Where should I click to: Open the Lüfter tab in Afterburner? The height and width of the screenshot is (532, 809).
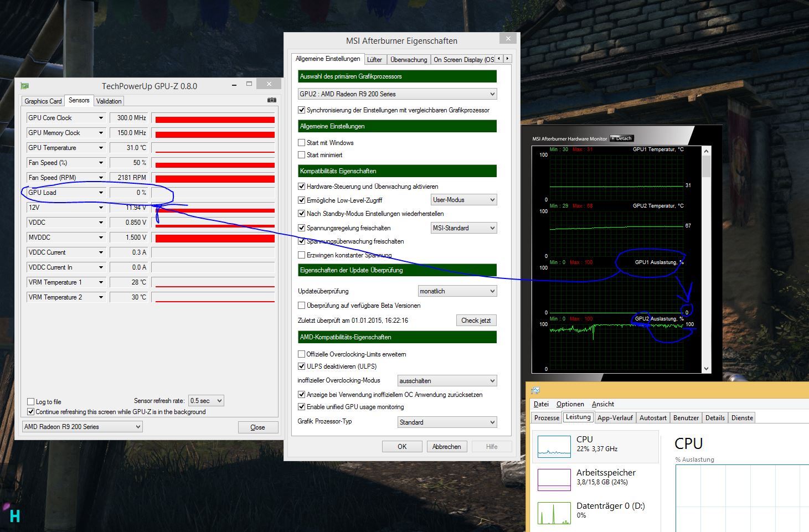(375, 60)
